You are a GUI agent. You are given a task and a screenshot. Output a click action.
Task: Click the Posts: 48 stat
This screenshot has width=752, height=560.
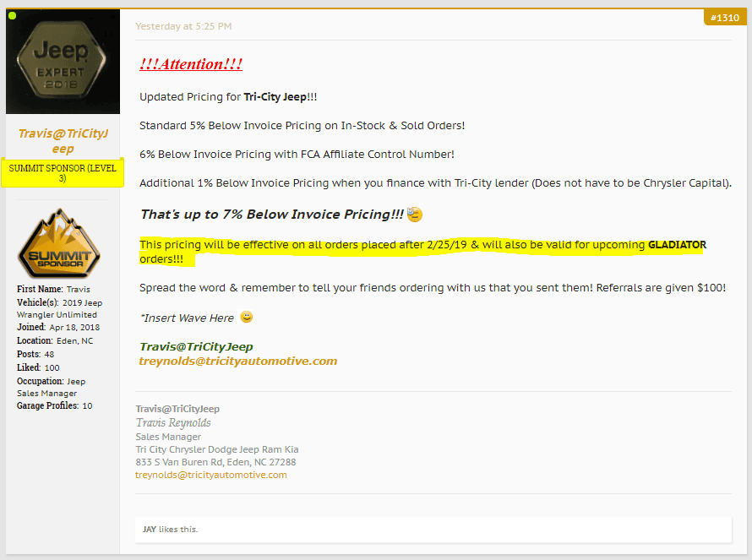35,354
